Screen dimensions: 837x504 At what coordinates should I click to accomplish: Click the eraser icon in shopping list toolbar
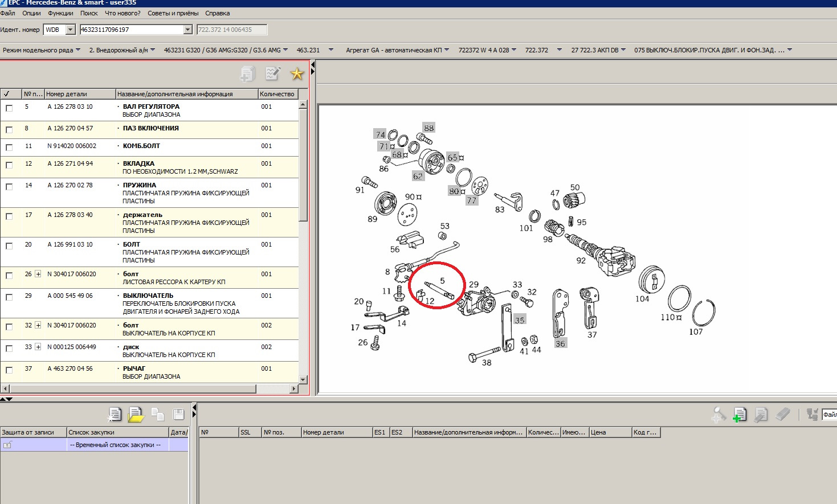pyautogui.click(x=783, y=415)
